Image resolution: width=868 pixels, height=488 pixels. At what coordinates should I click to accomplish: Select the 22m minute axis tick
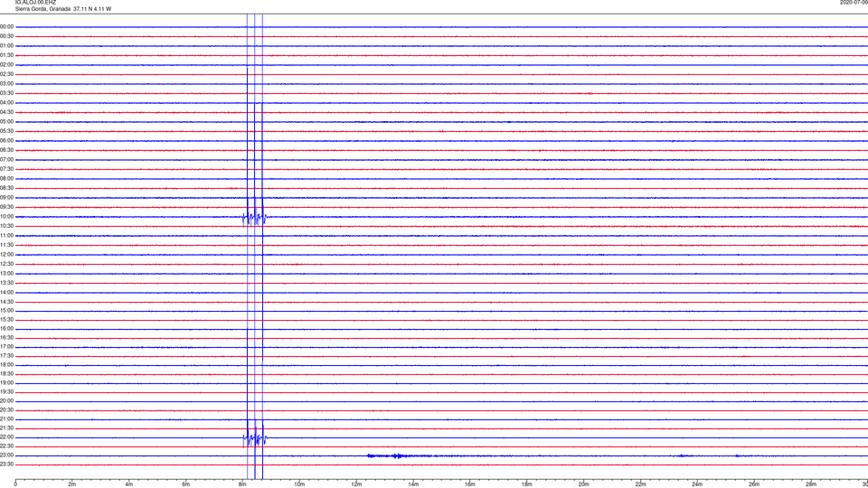pyautogui.click(x=640, y=484)
